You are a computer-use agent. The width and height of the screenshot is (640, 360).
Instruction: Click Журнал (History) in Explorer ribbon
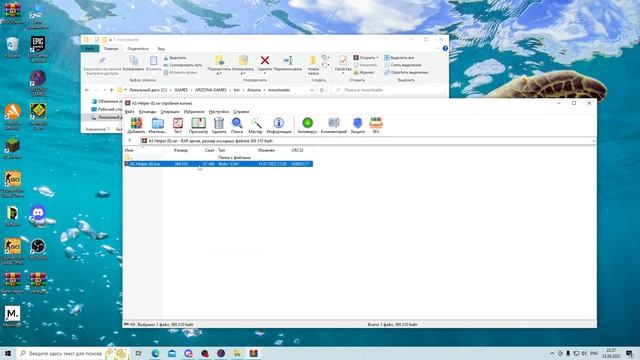pos(364,72)
